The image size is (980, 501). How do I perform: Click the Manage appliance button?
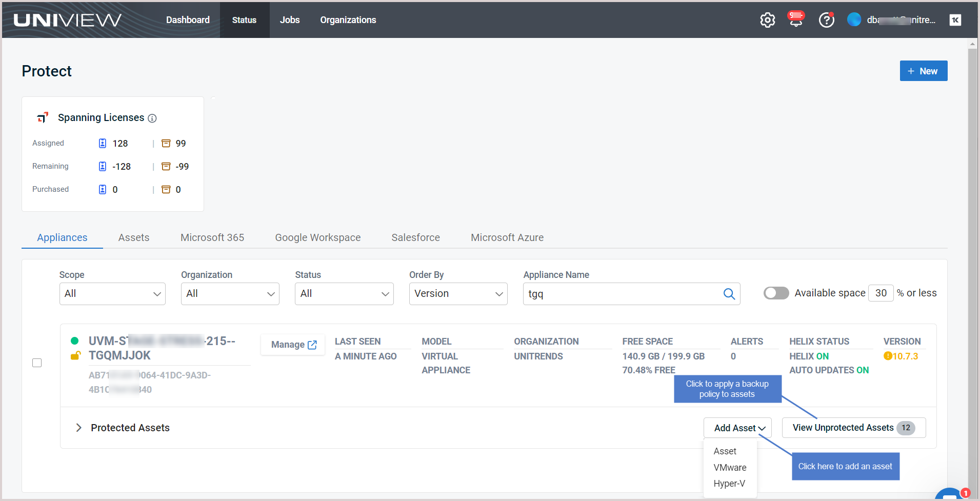pyautogui.click(x=294, y=345)
